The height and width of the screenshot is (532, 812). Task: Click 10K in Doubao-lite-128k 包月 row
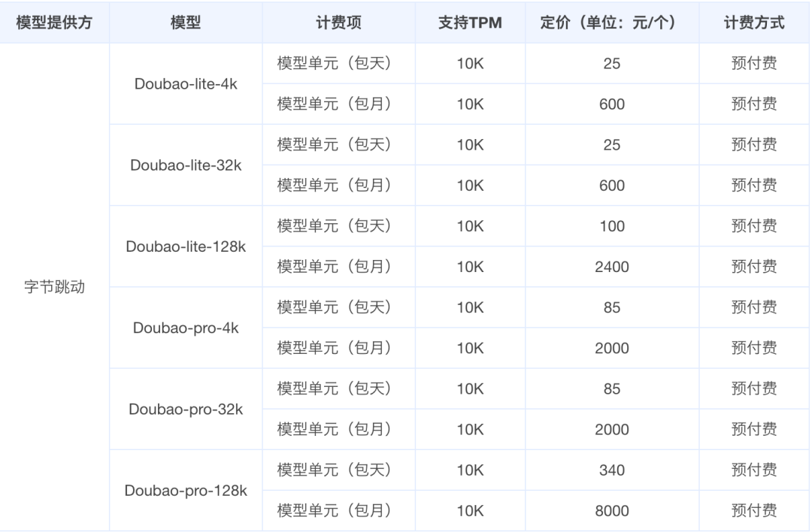(x=470, y=267)
